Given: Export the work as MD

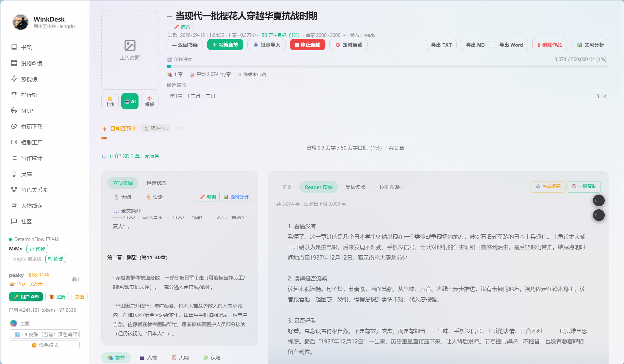Looking at the screenshot, I should [x=475, y=45].
